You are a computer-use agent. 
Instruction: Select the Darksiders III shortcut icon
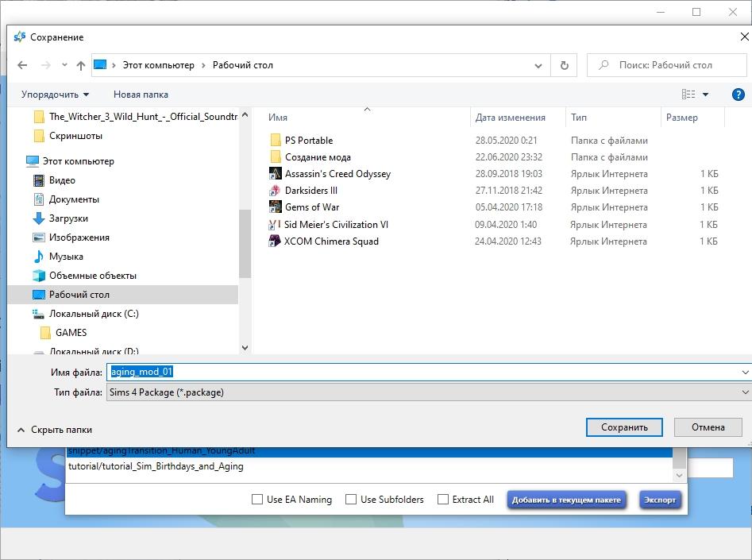pyautogui.click(x=275, y=191)
